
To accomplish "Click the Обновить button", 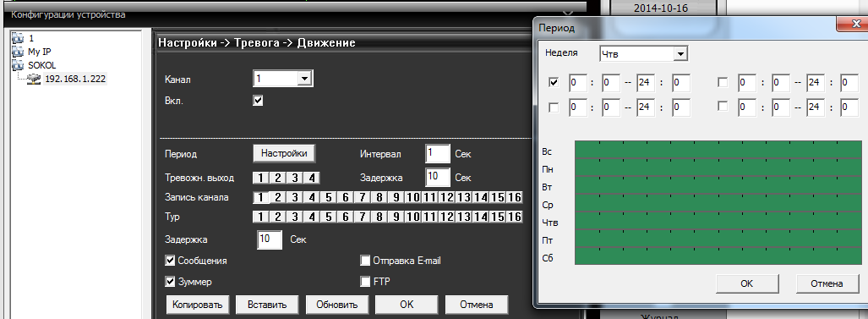I will coord(336,304).
